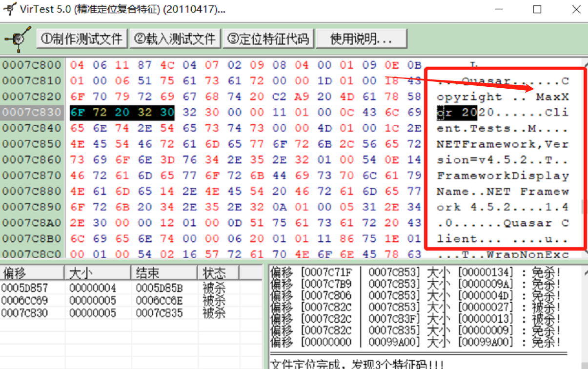Click highlighted ASCII 'or 20' selection
The image size is (588, 369).
coord(457,112)
